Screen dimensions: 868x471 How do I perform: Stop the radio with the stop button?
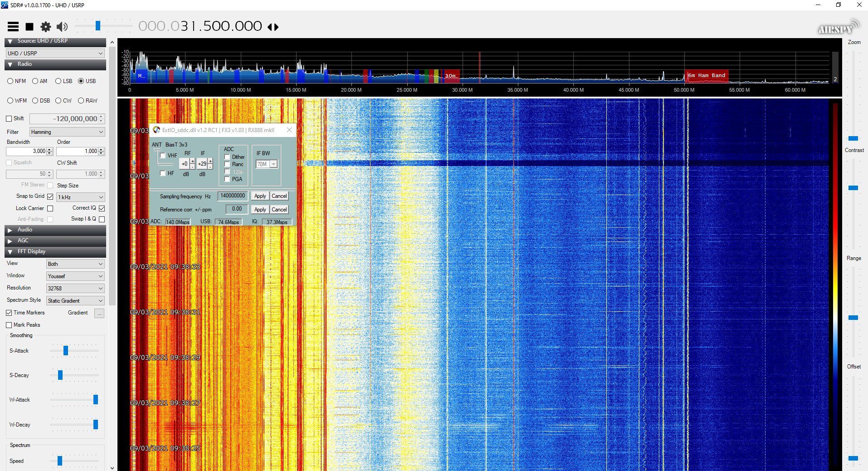(29, 27)
